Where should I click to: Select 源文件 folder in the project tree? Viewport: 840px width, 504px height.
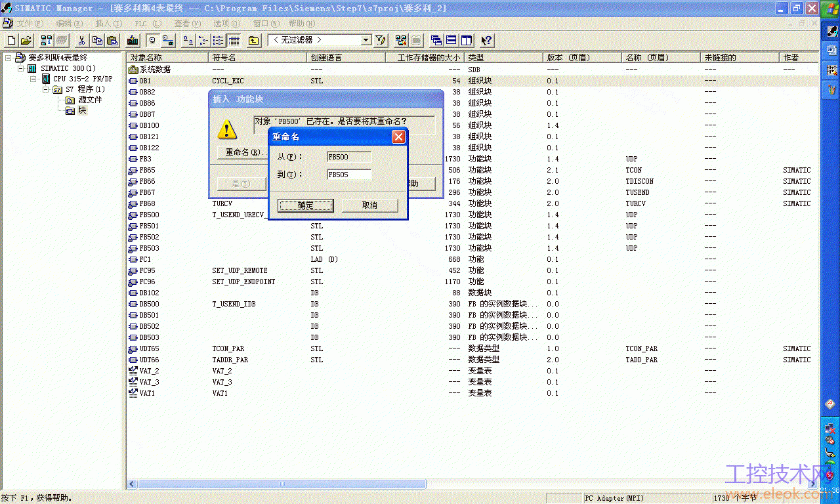pos(90,100)
